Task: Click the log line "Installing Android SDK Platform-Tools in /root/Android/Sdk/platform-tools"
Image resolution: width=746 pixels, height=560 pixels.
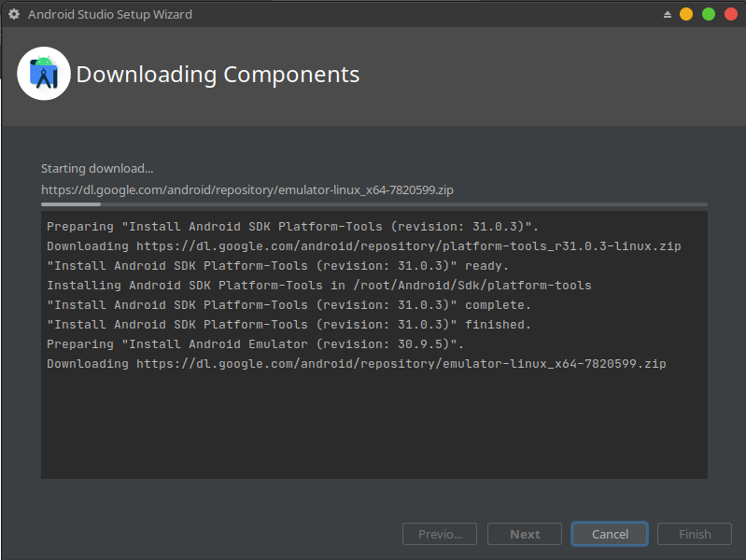Action: point(319,285)
